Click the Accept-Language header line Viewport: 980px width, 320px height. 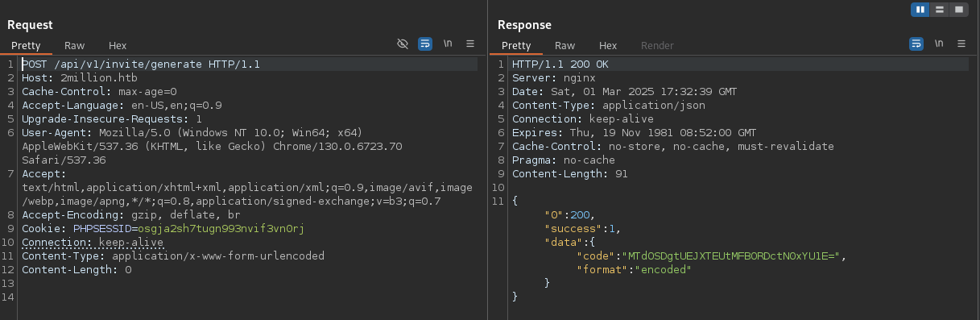tap(122, 105)
